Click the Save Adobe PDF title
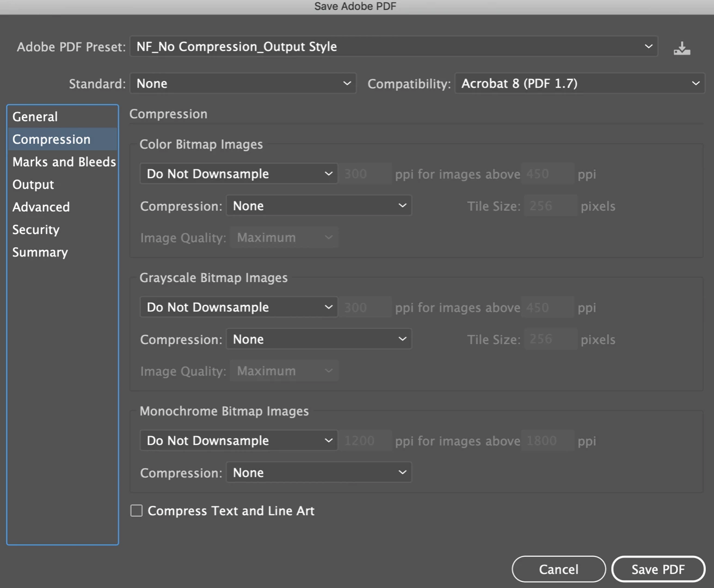Viewport: 714px width, 588px height. 355,7
